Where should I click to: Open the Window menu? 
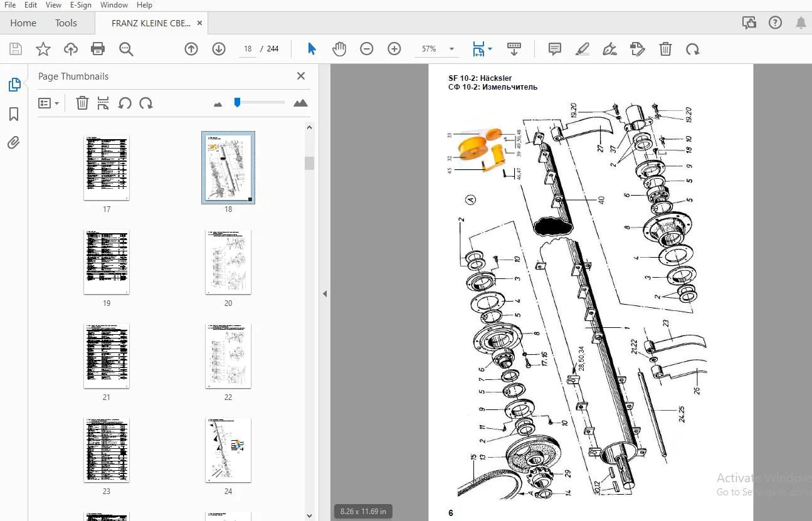click(x=114, y=5)
